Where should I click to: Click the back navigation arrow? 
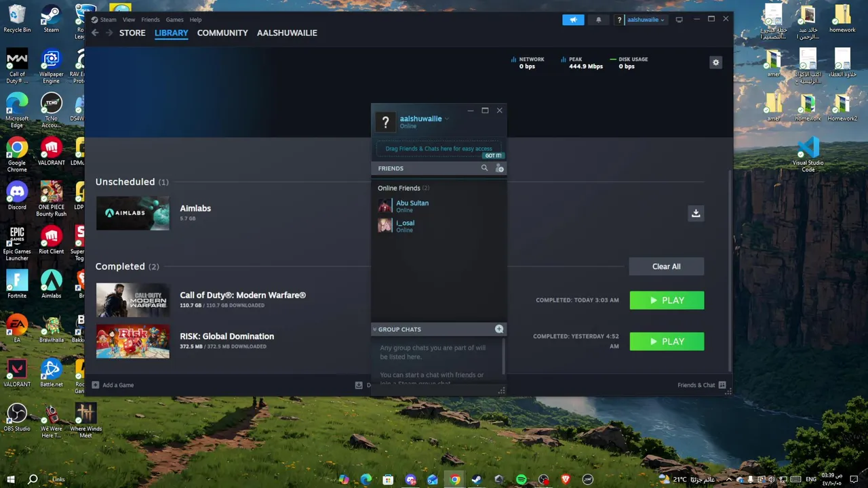96,33
